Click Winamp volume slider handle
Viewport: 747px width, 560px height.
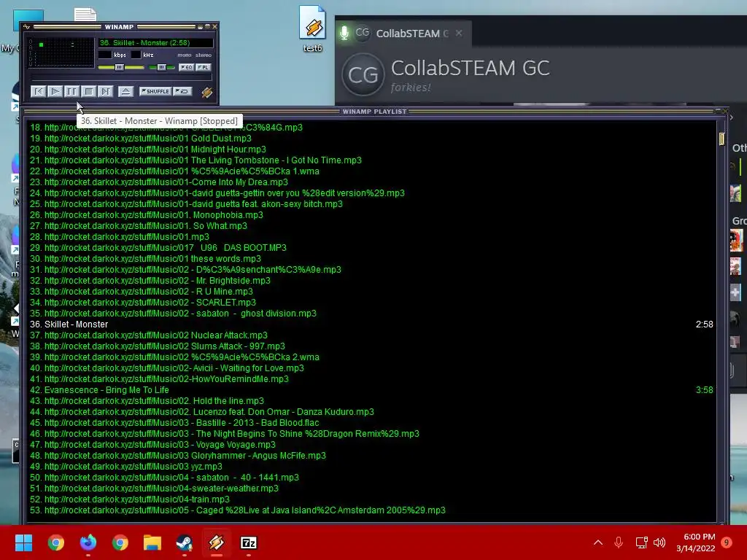120,67
